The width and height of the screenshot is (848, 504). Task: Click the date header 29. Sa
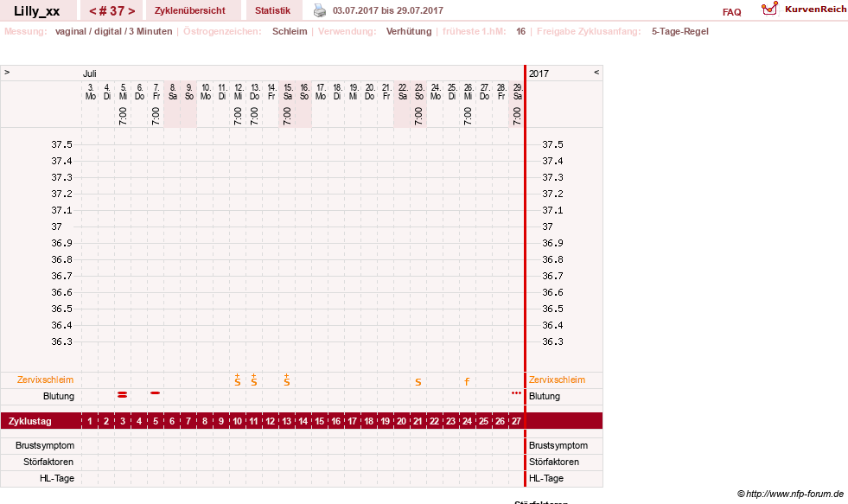point(518,92)
